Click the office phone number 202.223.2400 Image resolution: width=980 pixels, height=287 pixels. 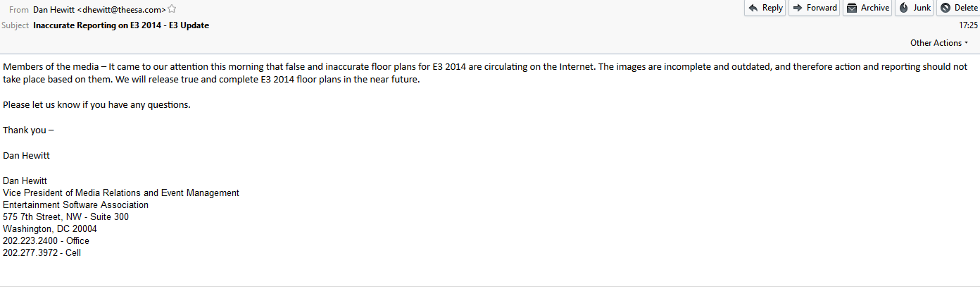point(30,240)
